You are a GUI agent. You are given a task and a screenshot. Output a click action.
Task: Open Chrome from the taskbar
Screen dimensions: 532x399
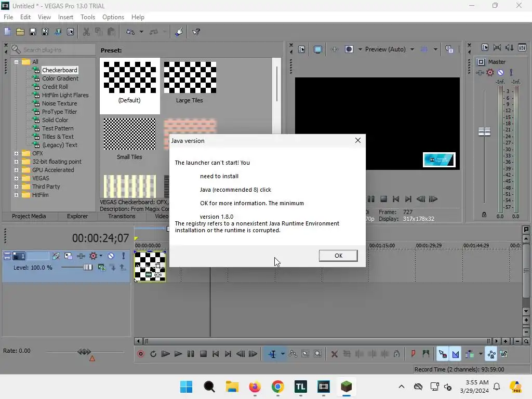[277, 387]
